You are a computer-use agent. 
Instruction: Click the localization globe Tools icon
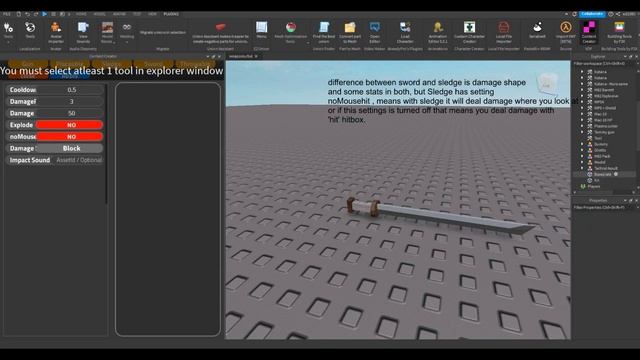(30, 27)
